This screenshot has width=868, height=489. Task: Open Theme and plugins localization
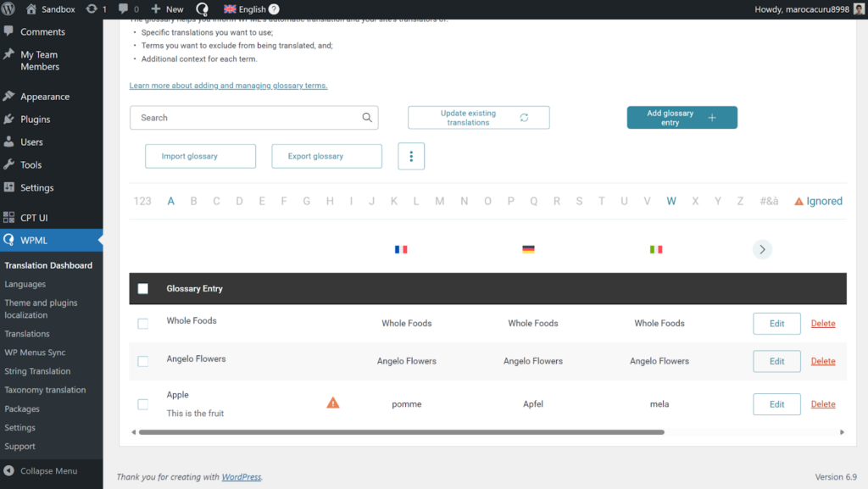(x=41, y=308)
